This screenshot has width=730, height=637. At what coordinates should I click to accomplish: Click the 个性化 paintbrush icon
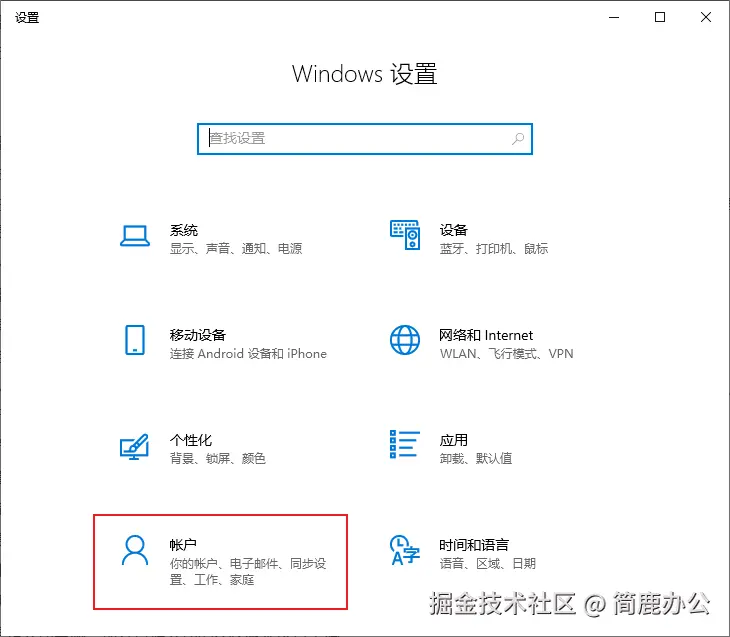click(x=135, y=447)
